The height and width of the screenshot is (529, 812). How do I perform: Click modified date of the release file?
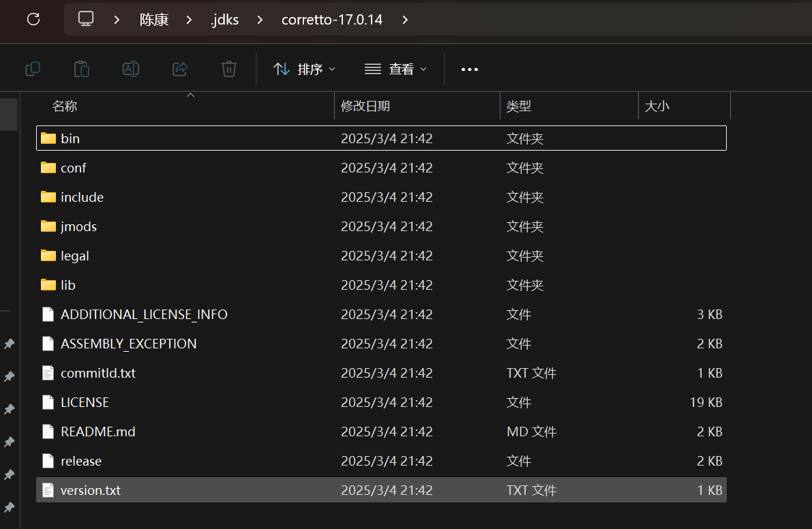coord(387,462)
